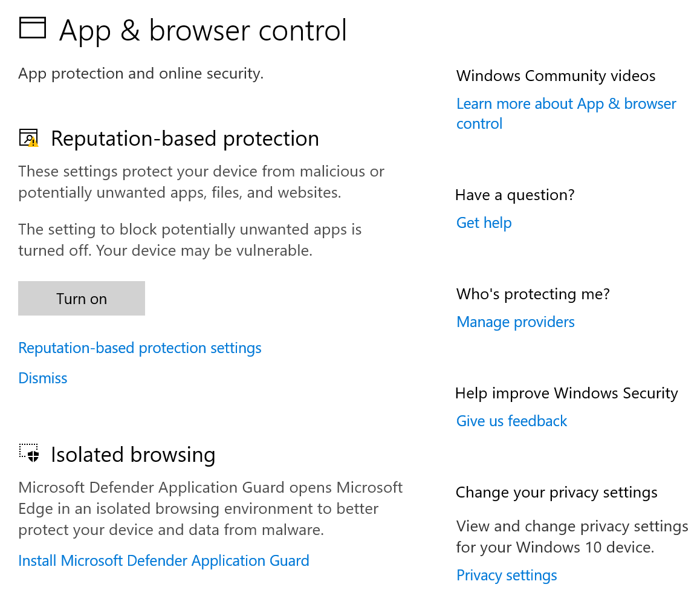Click the Help improve Windows Security heading
Screen dimensions: 700x590
point(566,394)
